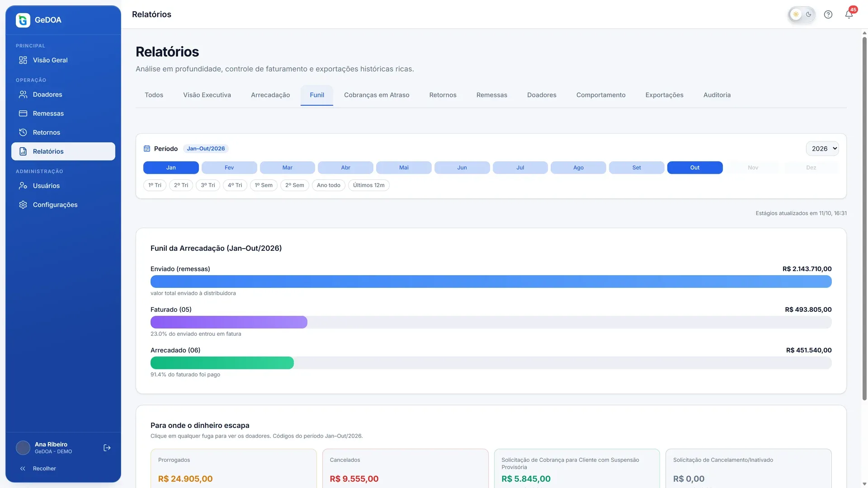Click the Arrecadado (06) green bar
This screenshot has height=488, width=868.
pos(222,363)
